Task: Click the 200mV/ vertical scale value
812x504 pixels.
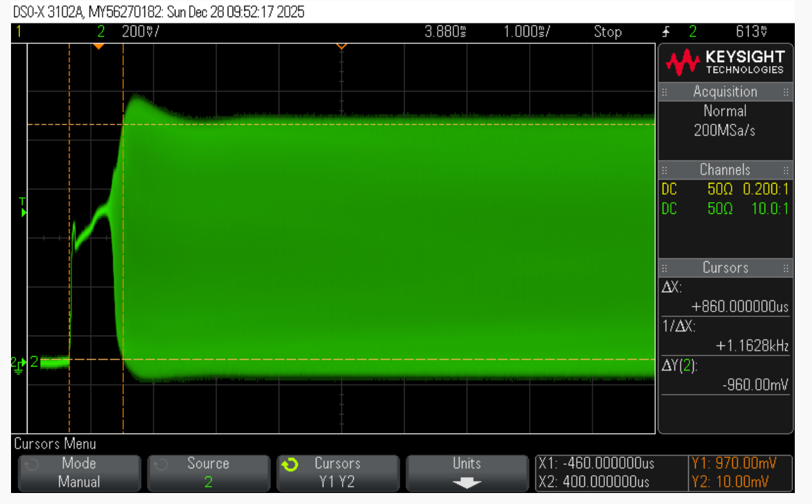Action: click(x=140, y=32)
